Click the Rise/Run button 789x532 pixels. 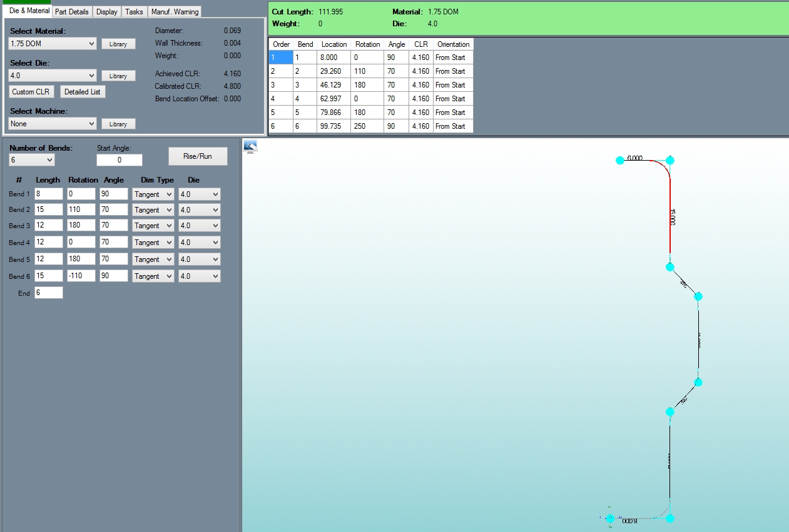198,156
